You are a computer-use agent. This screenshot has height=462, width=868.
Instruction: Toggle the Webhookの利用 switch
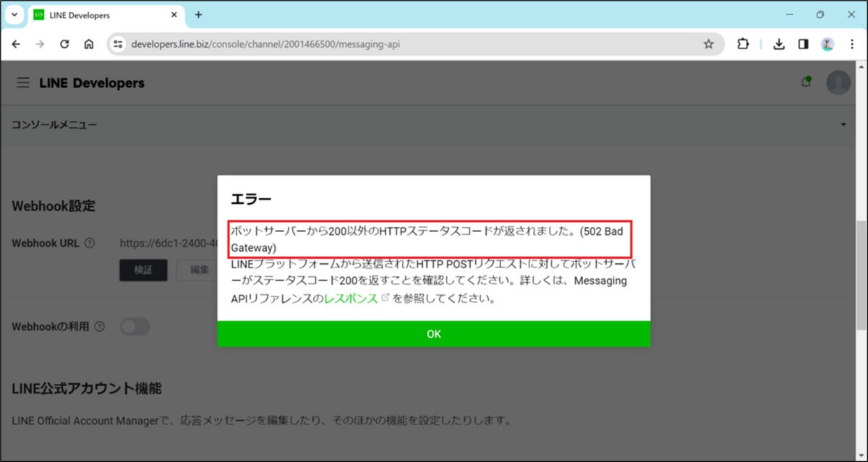(x=135, y=327)
